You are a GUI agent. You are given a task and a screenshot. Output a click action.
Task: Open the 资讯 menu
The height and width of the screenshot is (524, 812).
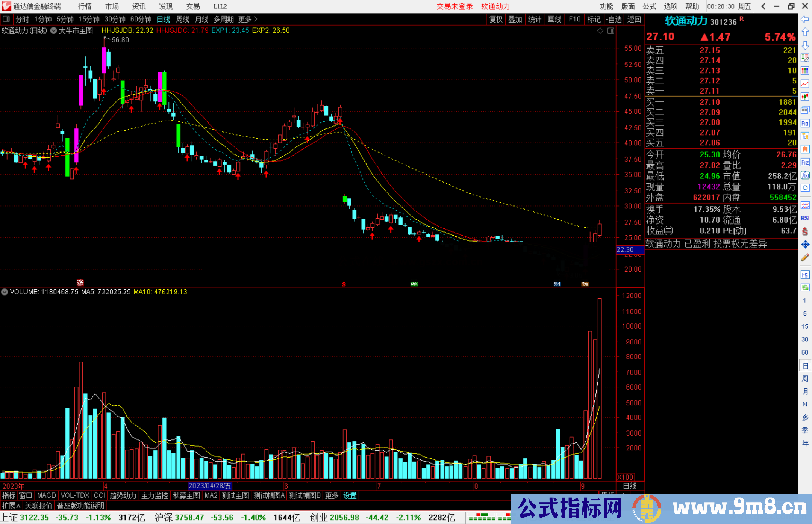[x=139, y=6]
